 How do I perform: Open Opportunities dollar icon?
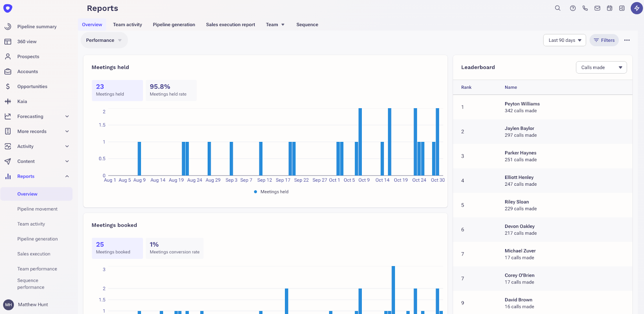coord(8,86)
